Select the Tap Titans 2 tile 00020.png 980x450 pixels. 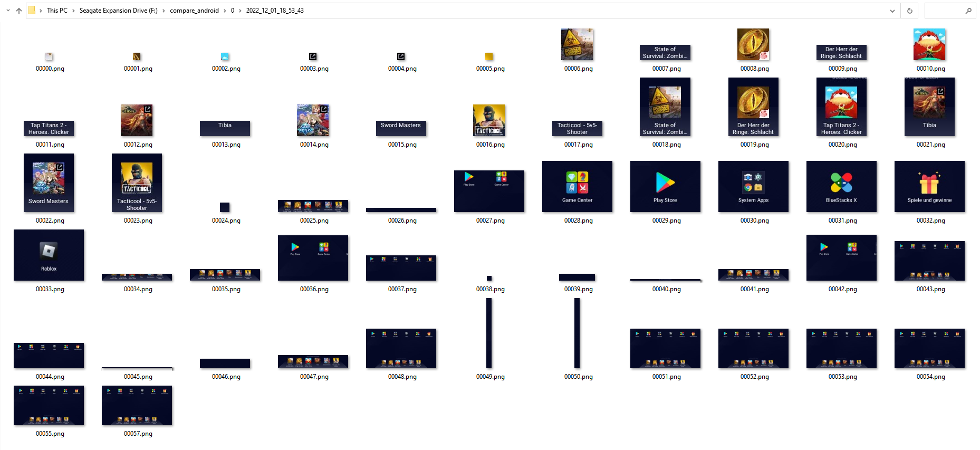click(841, 107)
